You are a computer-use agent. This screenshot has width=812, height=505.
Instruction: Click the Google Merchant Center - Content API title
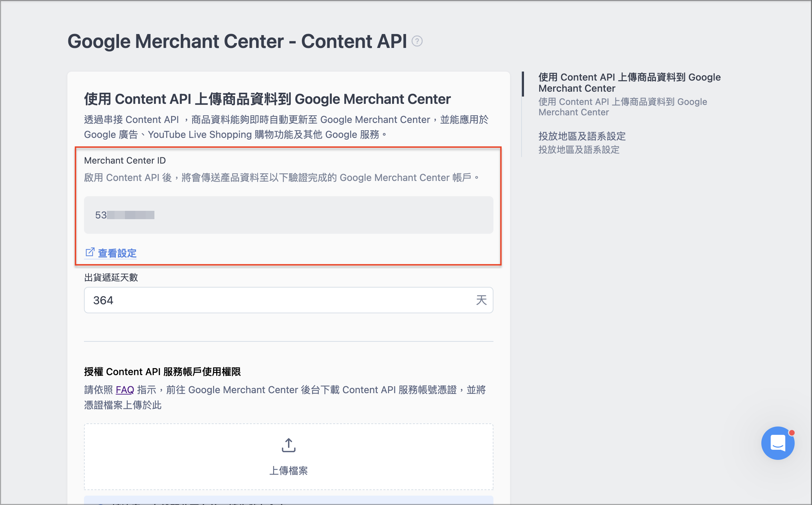(x=237, y=41)
